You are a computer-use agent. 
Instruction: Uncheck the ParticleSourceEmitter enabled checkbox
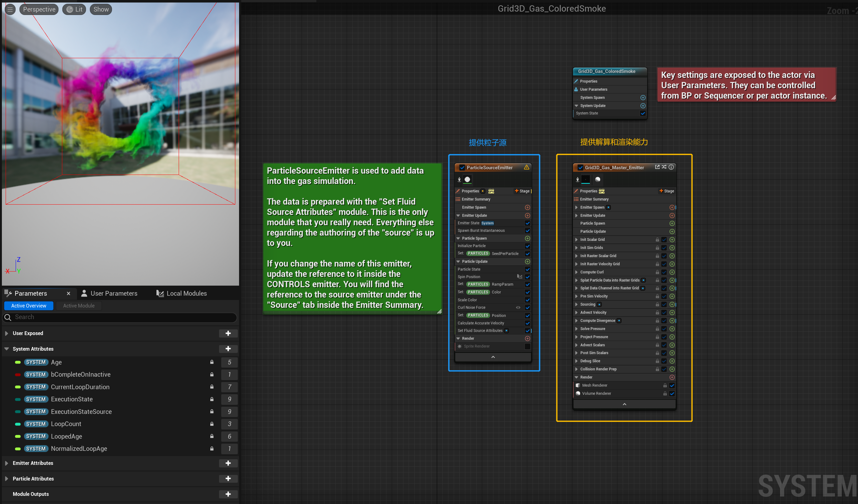click(462, 167)
